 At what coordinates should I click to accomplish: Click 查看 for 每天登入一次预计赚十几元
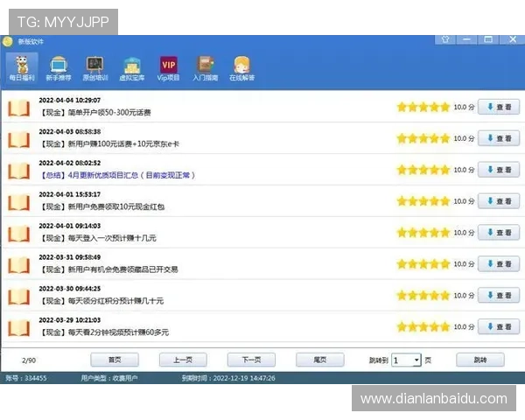499,233
